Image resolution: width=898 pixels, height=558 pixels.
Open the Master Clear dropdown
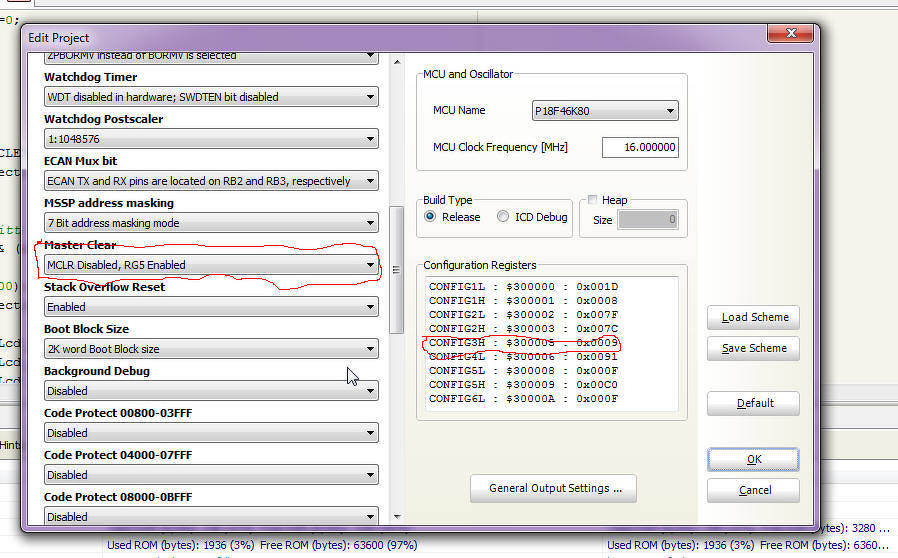point(211,265)
